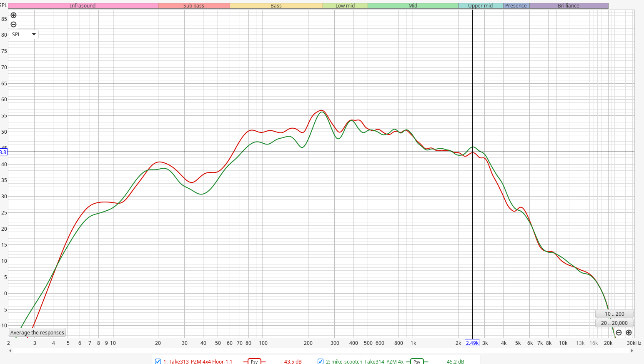
Task: Zoom out the horizontal frequency axis
Action: (619, 332)
